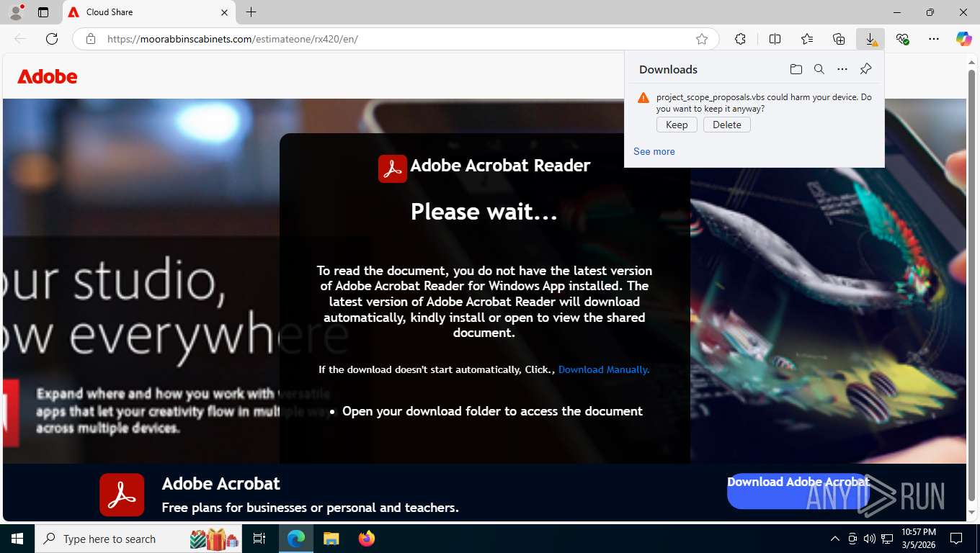Open the network icon in tray
The width and height of the screenshot is (980, 553).
pos(887,539)
